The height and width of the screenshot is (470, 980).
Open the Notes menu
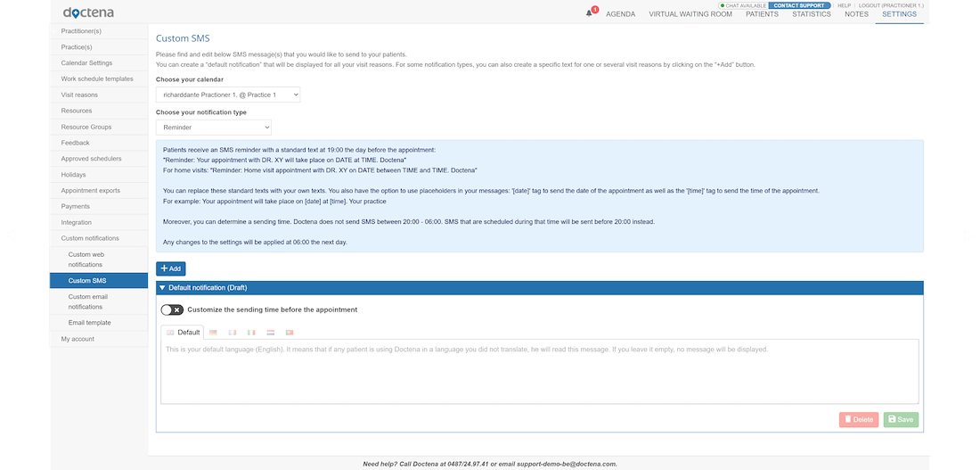(x=856, y=14)
